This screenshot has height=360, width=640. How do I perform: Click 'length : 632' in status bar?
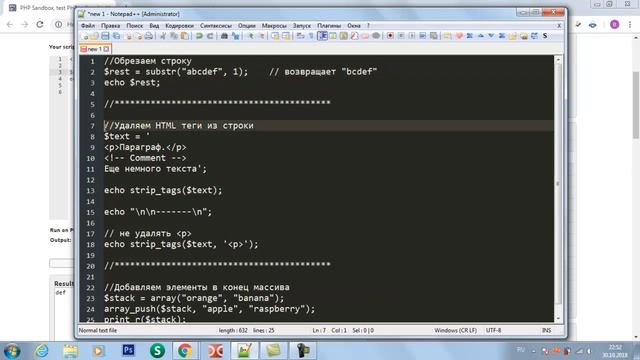coord(233,331)
